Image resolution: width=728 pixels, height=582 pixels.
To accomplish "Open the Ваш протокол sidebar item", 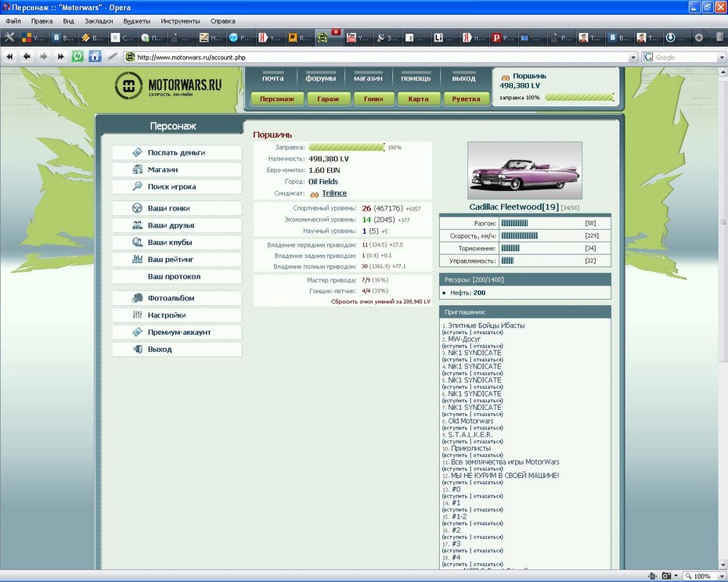I will [x=177, y=276].
